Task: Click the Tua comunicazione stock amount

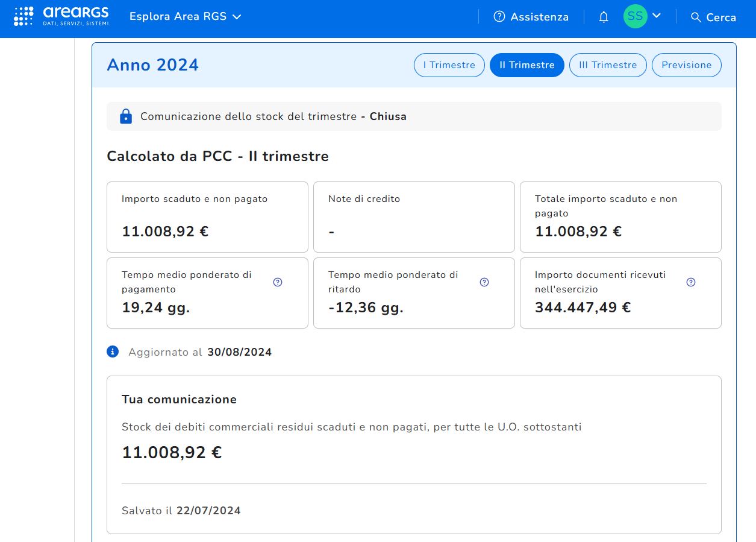Action: coord(172,453)
